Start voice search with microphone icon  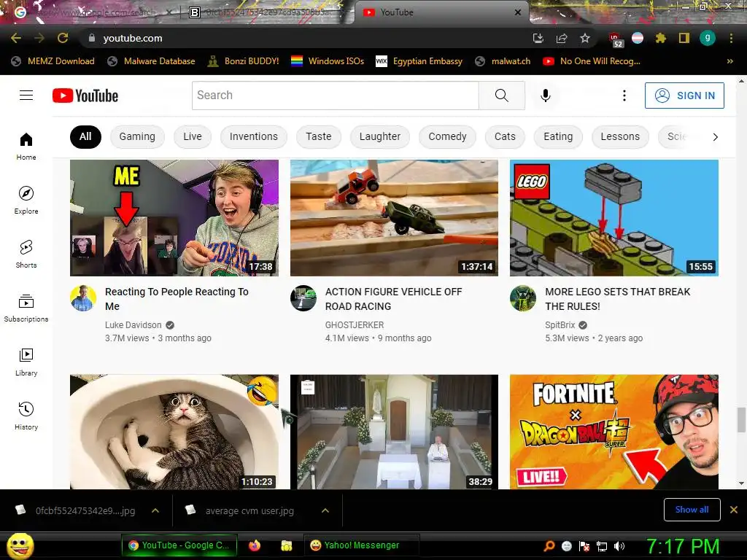pos(546,96)
